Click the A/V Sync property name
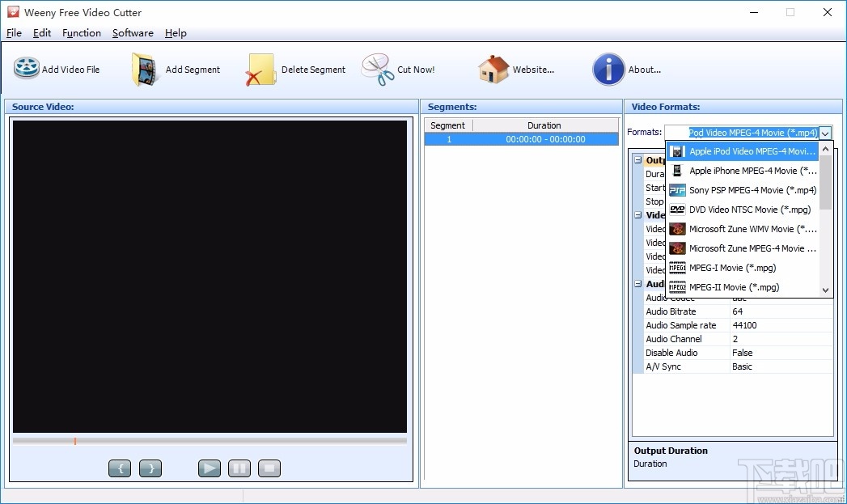The image size is (847, 504). tap(663, 366)
